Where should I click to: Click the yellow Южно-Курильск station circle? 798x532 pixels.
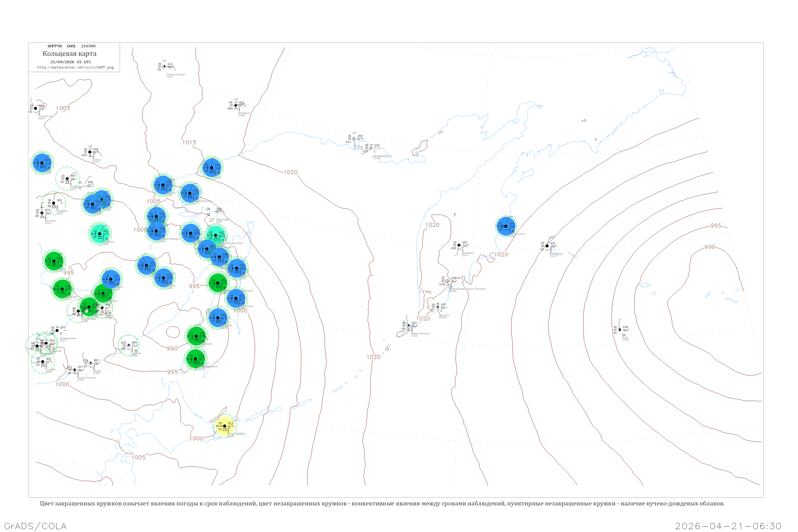(x=225, y=426)
